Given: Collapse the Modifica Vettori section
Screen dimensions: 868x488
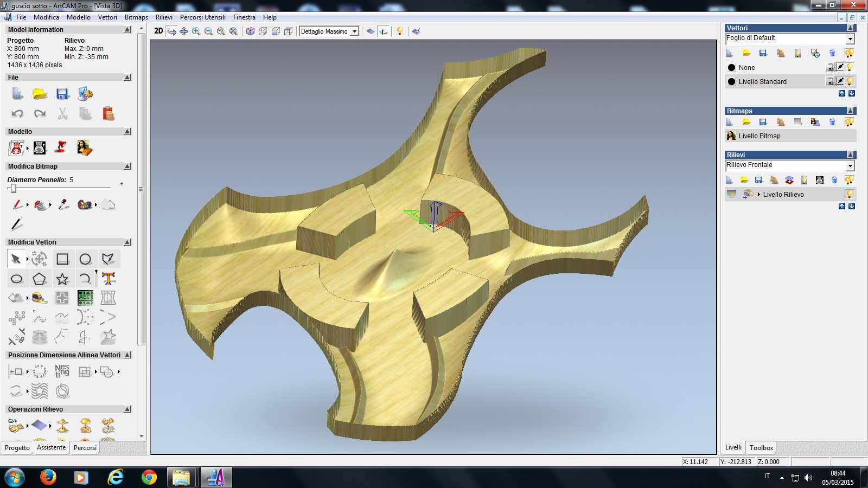Looking at the screenshot, I should pos(127,242).
